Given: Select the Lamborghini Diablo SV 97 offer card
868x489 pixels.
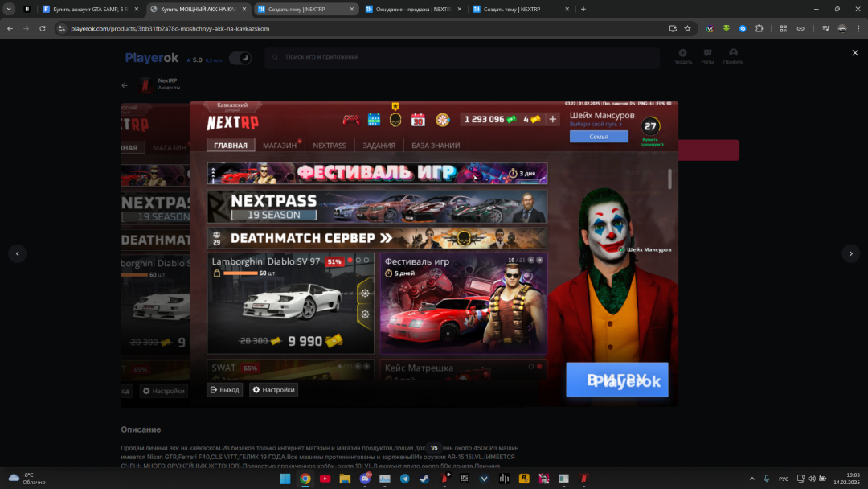Looking at the screenshot, I should click(291, 303).
